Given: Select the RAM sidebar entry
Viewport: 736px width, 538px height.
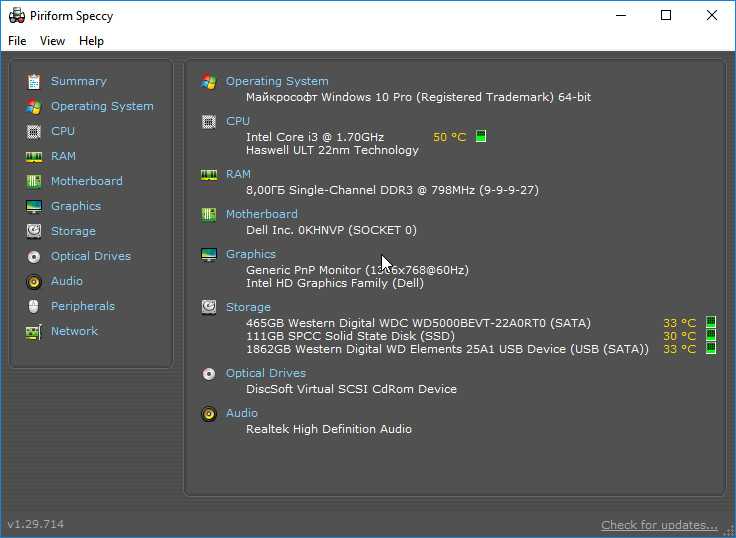Looking at the screenshot, I should click(x=63, y=156).
